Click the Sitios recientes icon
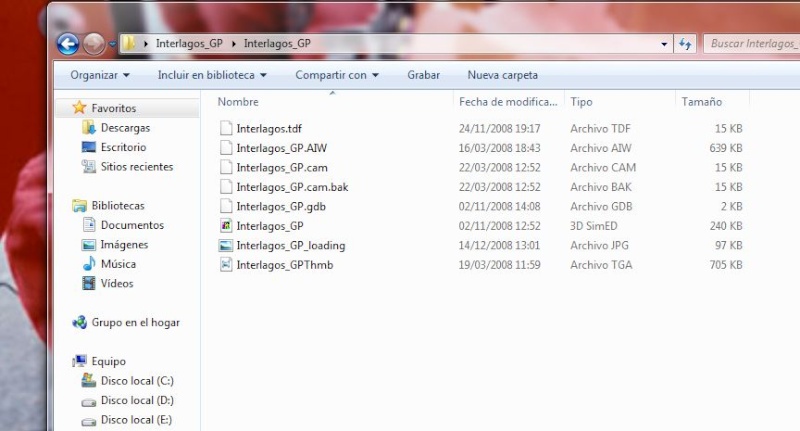This screenshot has height=431, width=800. pyautogui.click(x=89, y=166)
